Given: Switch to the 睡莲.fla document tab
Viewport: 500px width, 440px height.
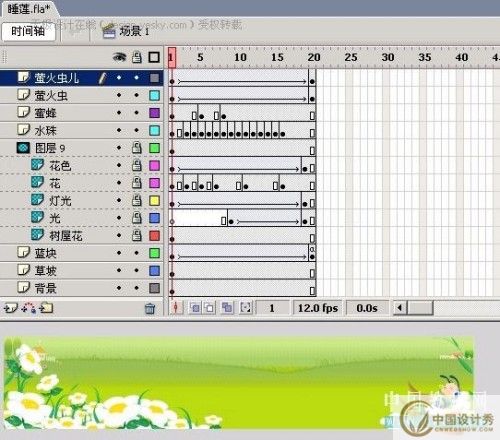Looking at the screenshot, I should coord(29,9).
